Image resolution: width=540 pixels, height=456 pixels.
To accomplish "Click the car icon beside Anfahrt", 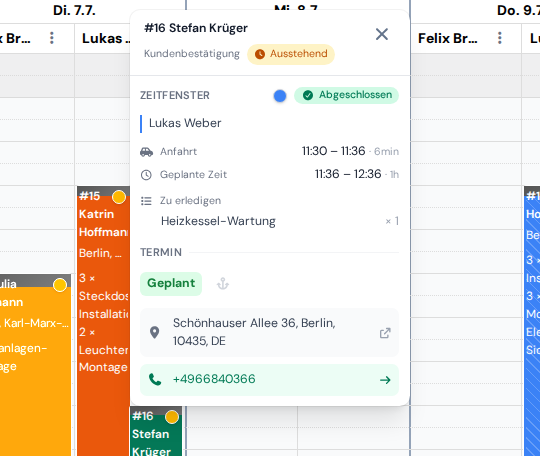I will (146, 152).
